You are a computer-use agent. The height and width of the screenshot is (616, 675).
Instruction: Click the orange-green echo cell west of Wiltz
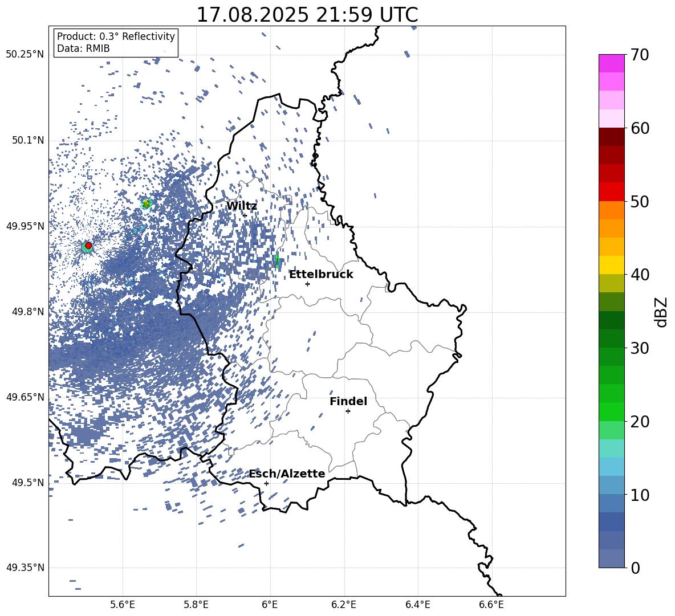pos(146,203)
